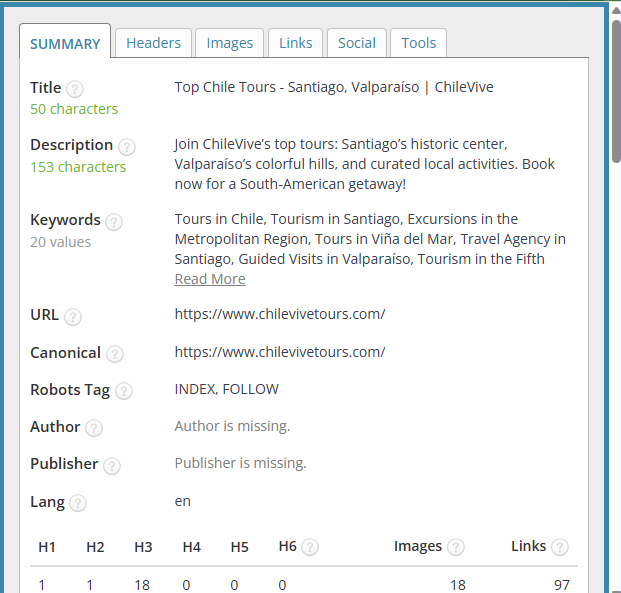Click the help icon next to Title

pos(75,89)
